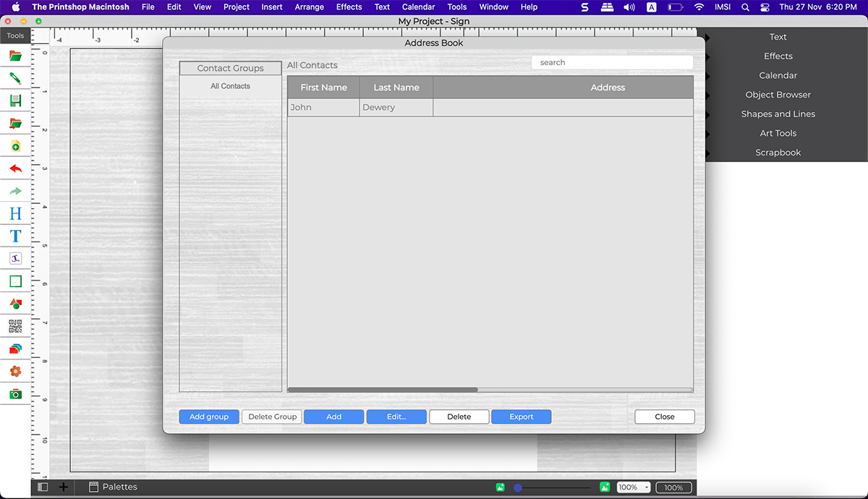Select the Headline tool (blue H)
Image resolution: width=868 pixels, height=499 pixels.
pyautogui.click(x=15, y=213)
